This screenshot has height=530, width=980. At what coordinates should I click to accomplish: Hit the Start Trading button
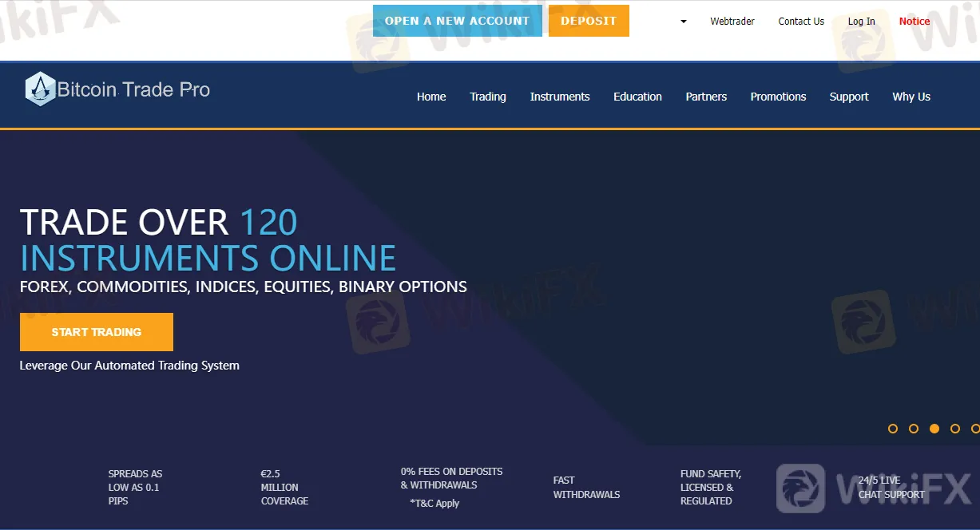pyautogui.click(x=97, y=332)
